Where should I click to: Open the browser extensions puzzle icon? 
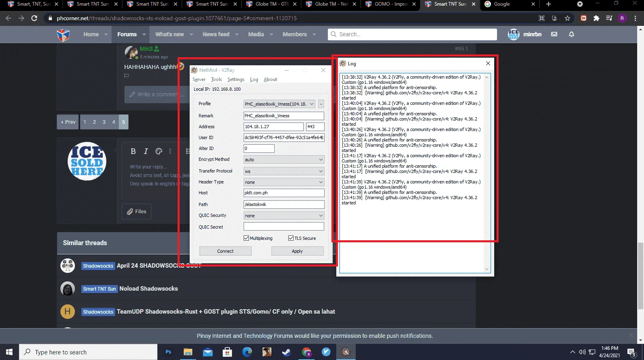596,18
